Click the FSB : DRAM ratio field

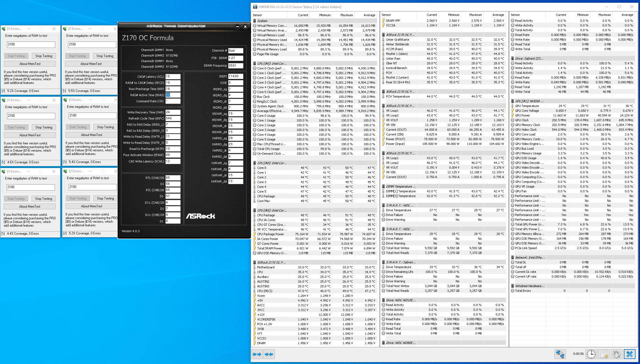tap(236, 58)
